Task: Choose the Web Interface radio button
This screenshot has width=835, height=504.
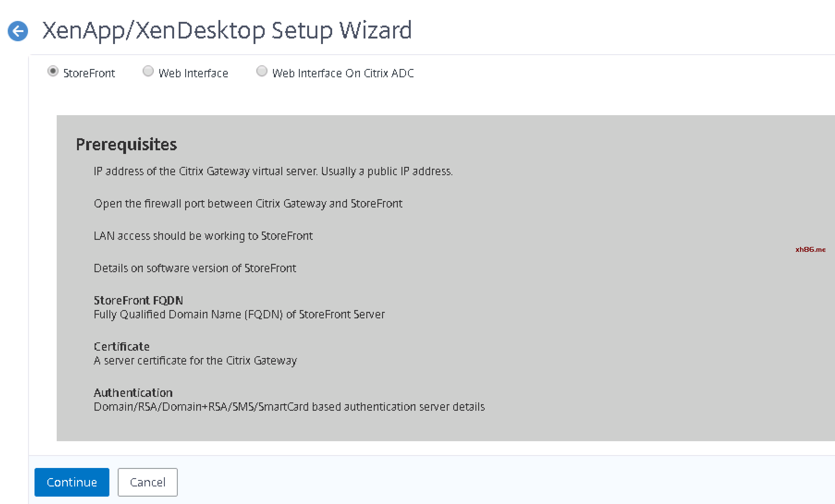Action: point(148,71)
